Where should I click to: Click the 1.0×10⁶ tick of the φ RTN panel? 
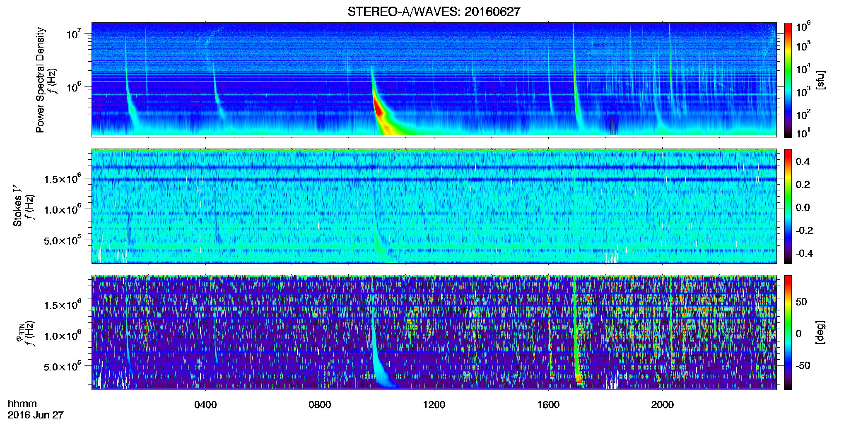click(63, 336)
